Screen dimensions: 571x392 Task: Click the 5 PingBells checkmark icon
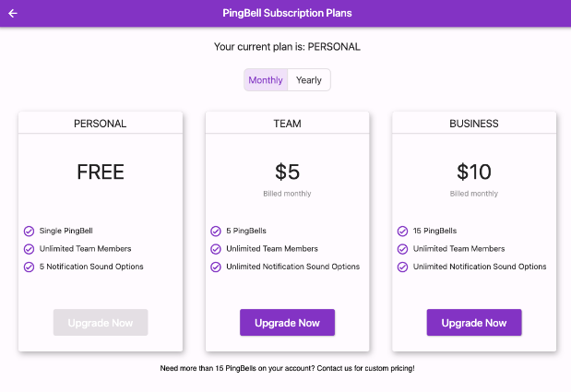pyautogui.click(x=216, y=232)
